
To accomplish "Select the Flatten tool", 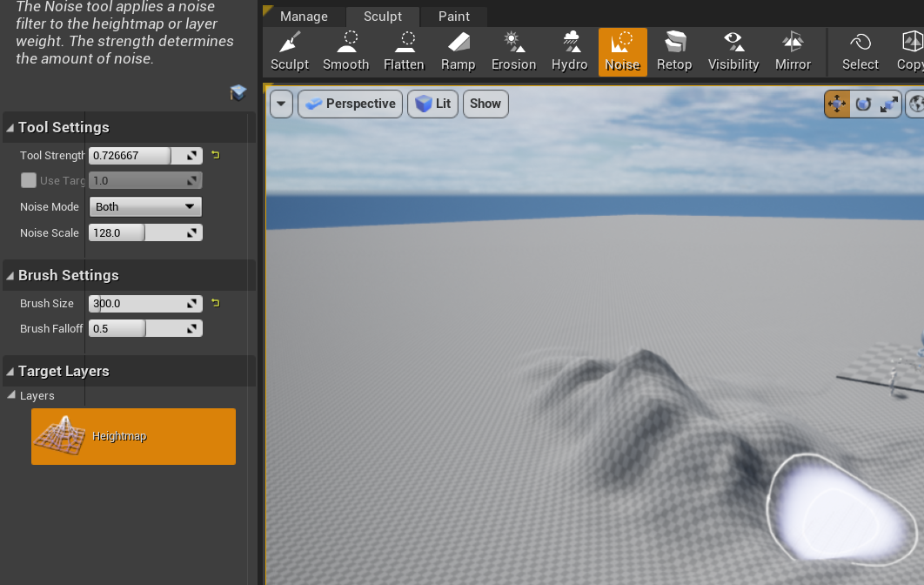I will pos(404,52).
